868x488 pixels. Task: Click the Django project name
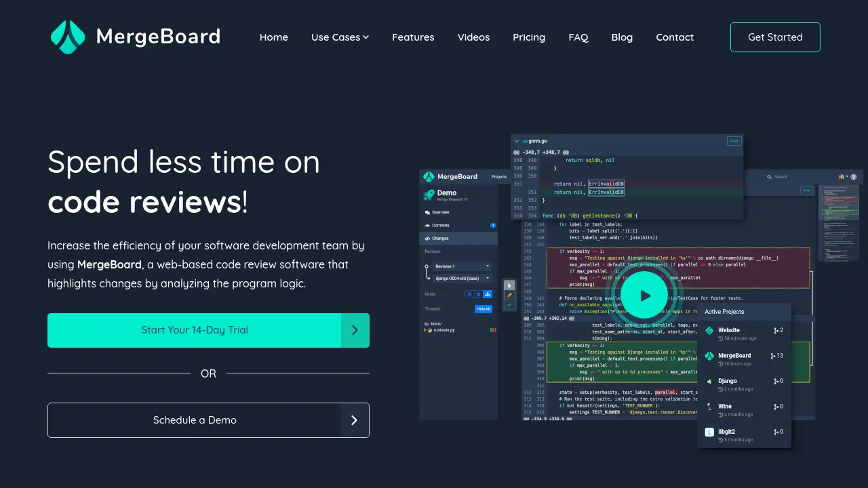728,381
